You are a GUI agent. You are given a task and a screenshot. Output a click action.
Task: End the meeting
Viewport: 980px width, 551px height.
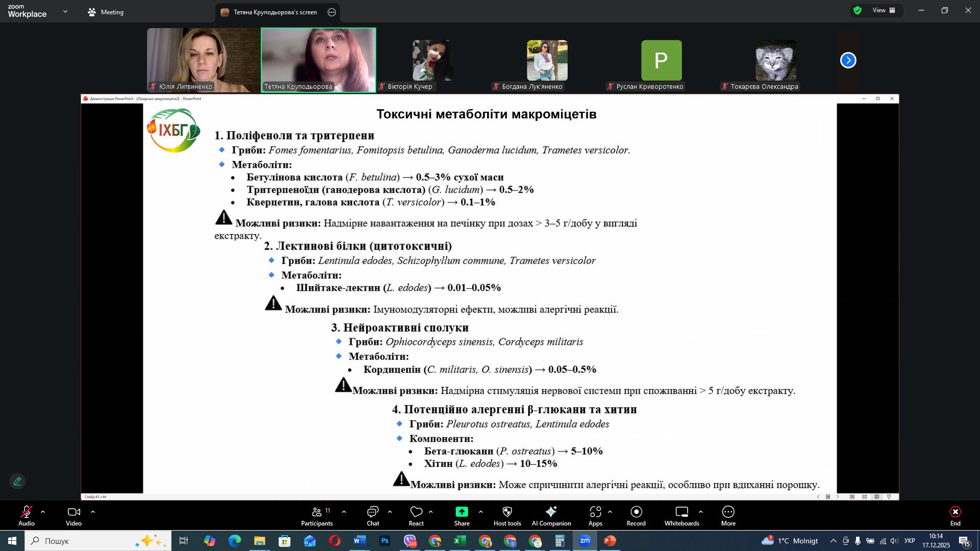(x=955, y=516)
